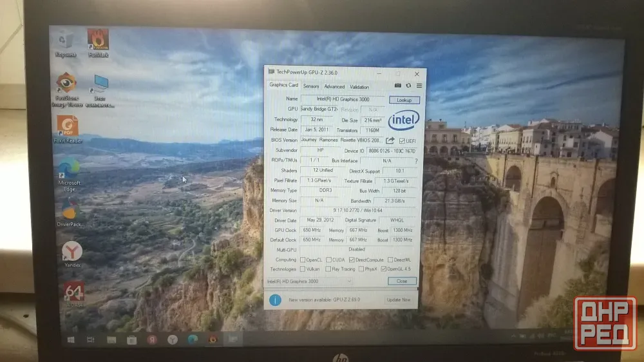
Task: Open Task View on the taskbar
Action: coord(91,340)
